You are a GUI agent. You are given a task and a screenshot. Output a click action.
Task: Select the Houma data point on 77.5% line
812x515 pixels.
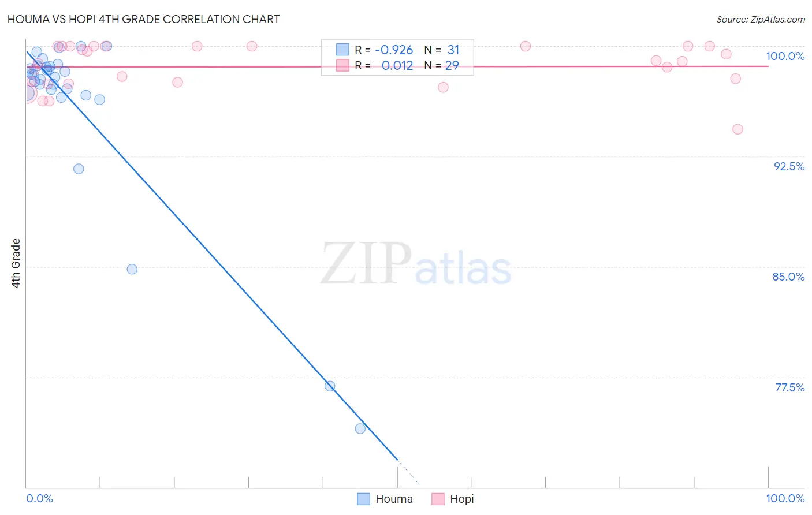click(x=330, y=386)
